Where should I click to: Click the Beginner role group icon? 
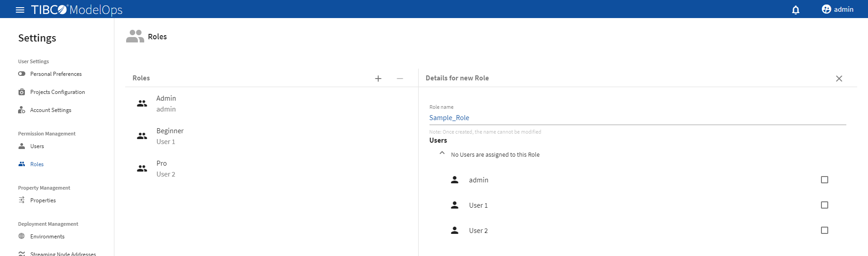point(142,136)
